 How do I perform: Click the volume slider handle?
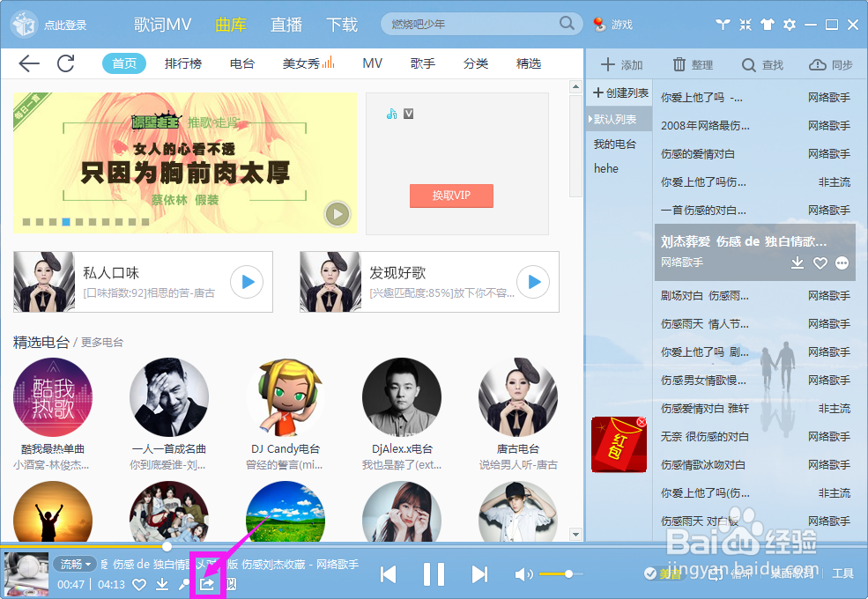tap(568, 574)
